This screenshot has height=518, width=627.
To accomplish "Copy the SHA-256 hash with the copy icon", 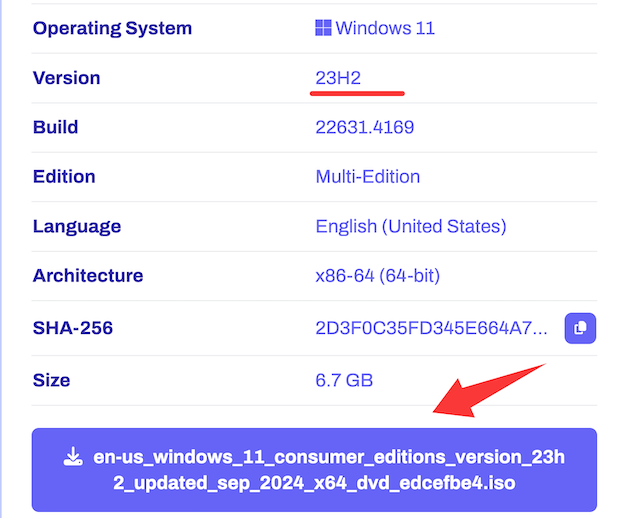I will point(580,328).
